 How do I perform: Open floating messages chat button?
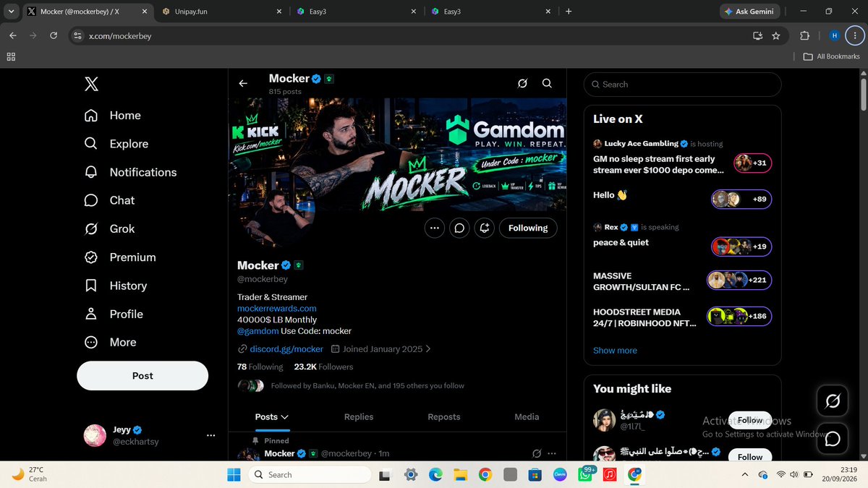point(833,438)
